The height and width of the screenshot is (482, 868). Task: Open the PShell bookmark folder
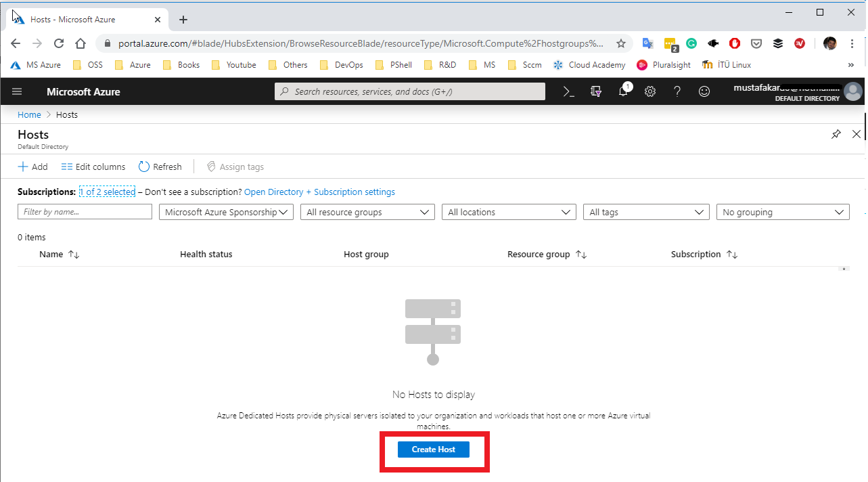(x=392, y=65)
